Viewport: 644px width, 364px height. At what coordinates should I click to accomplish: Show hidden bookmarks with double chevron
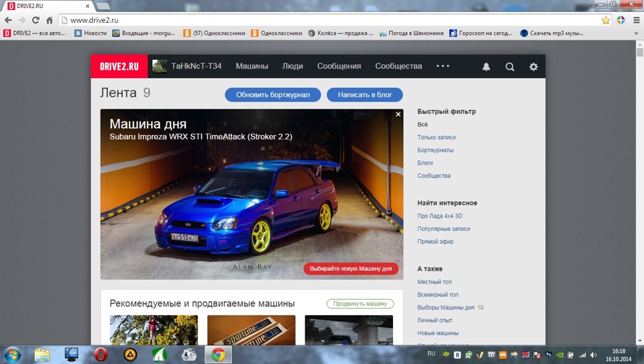pyautogui.click(x=636, y=34)
